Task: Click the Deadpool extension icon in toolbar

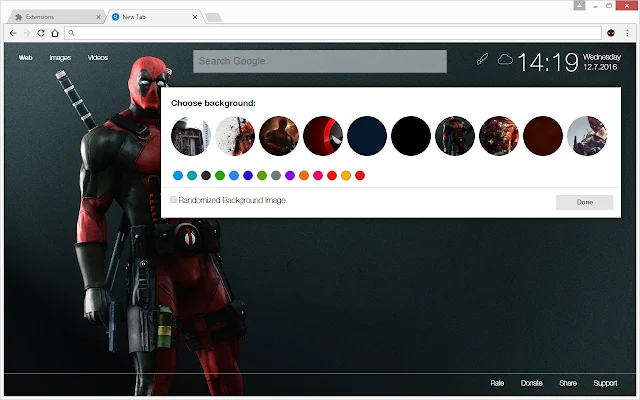Action: (611, 33)
